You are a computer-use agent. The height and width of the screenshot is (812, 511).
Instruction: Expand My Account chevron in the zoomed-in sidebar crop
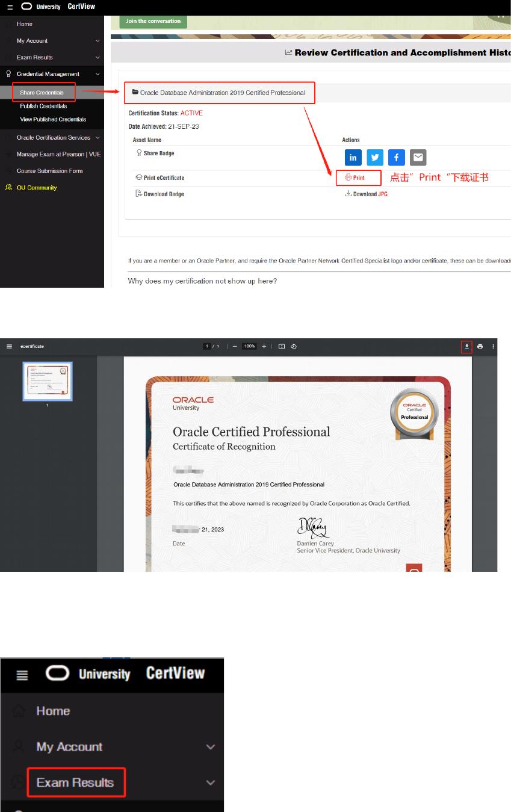click(x=210, y=747)
